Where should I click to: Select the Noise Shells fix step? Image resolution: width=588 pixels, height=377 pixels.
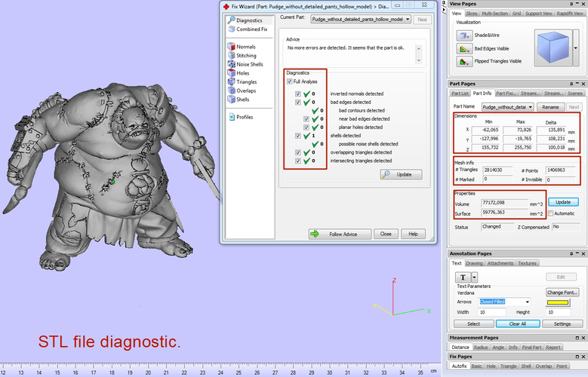click(x=245, y=64)
